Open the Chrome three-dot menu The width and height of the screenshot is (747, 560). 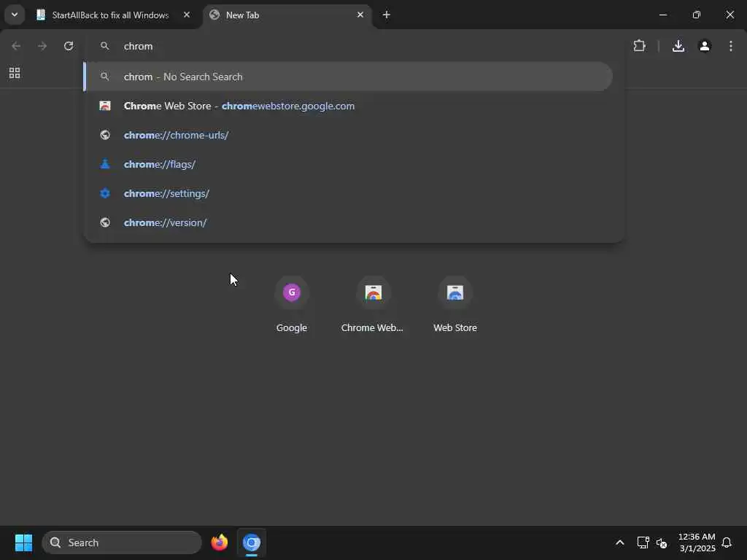pyautogui.click(x=731, y=46)
